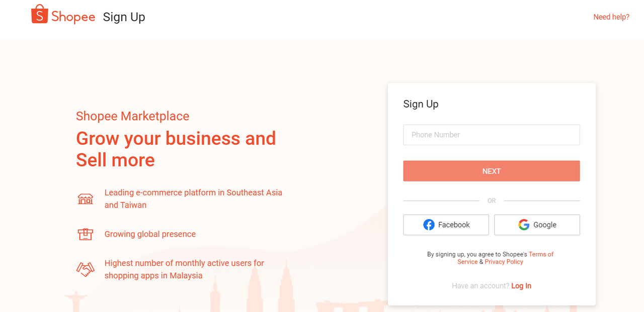Click the package box icon beside Growing global presence
Screen dimensions: 644x312
[x=86, y=234]
